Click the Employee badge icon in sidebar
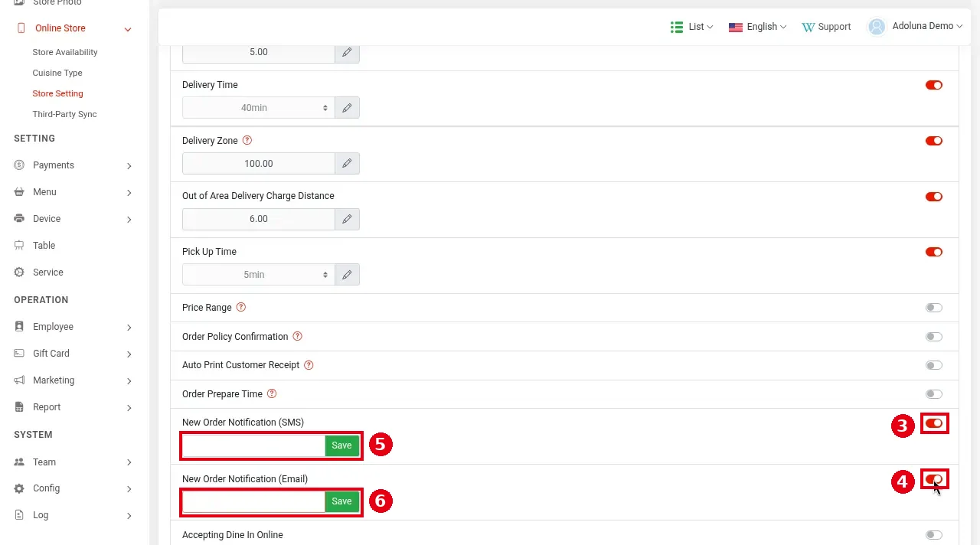The width and height of the screenshot is (980, 545). pyautogui.click(x=19, y=327)
